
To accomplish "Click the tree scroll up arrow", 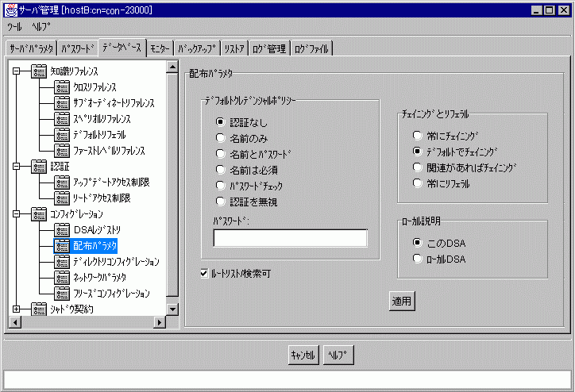I will 172,67.
